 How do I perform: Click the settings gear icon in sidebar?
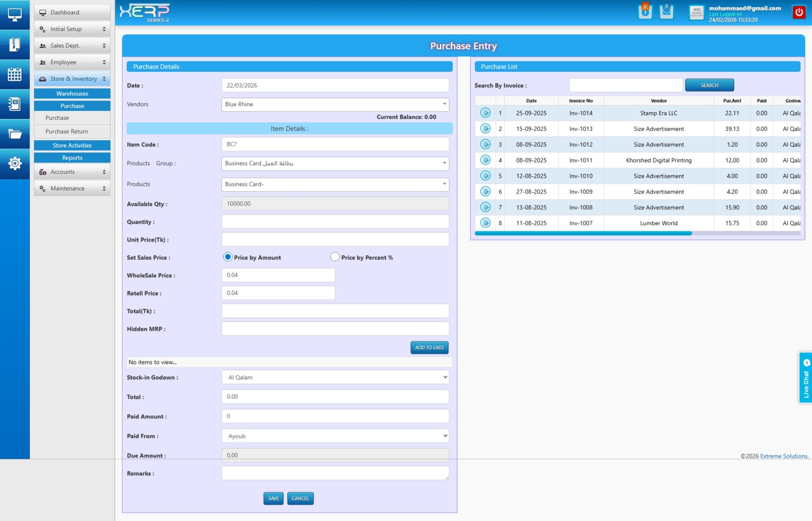[x=14, y=163]
